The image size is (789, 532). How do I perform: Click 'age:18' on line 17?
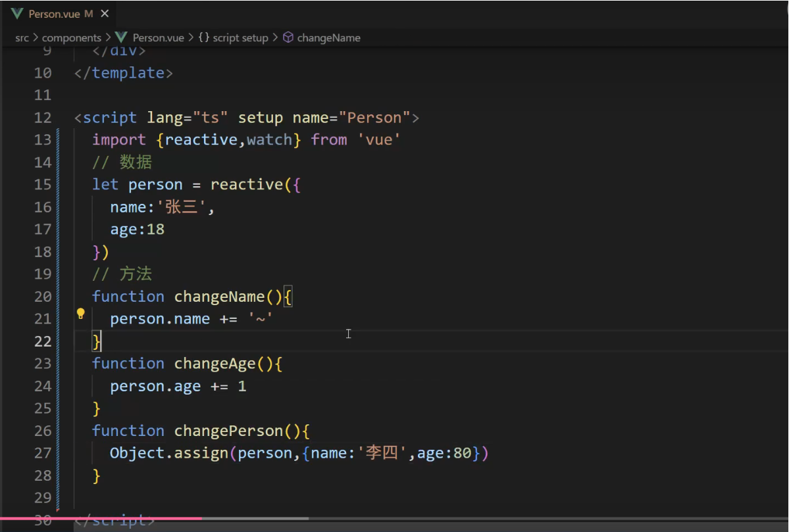click(138, 230)
